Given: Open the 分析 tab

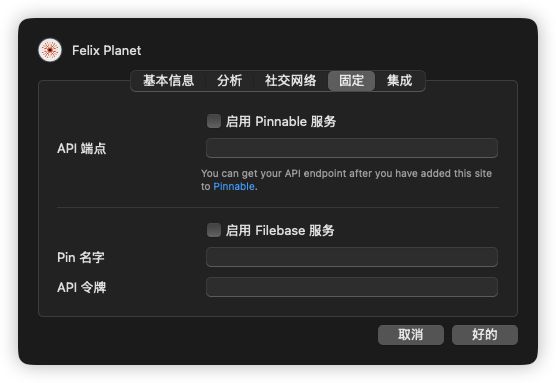Looking at the screenshot, I should (229, 81).
